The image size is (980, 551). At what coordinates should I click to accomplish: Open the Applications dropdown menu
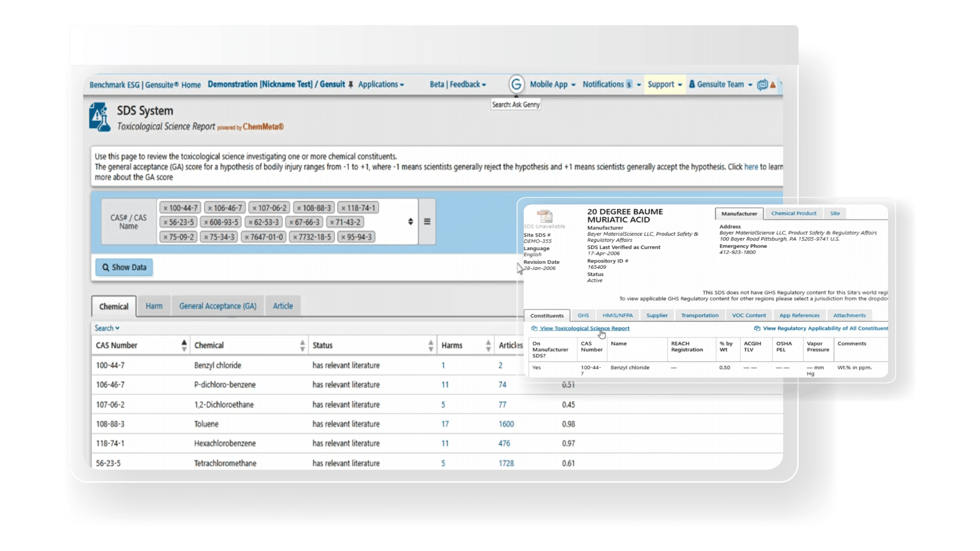coord(381,85)
